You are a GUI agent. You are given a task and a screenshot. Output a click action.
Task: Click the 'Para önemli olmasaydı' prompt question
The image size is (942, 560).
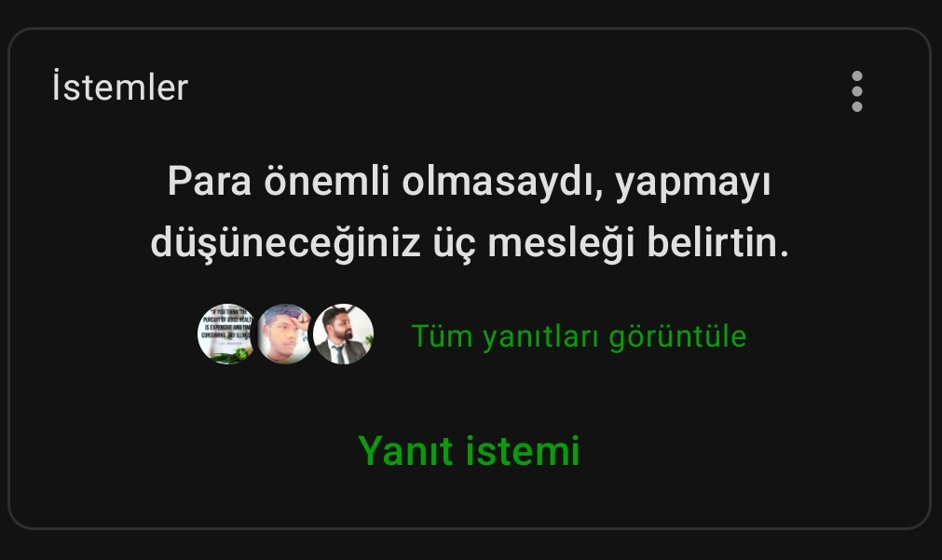(470, 212)
